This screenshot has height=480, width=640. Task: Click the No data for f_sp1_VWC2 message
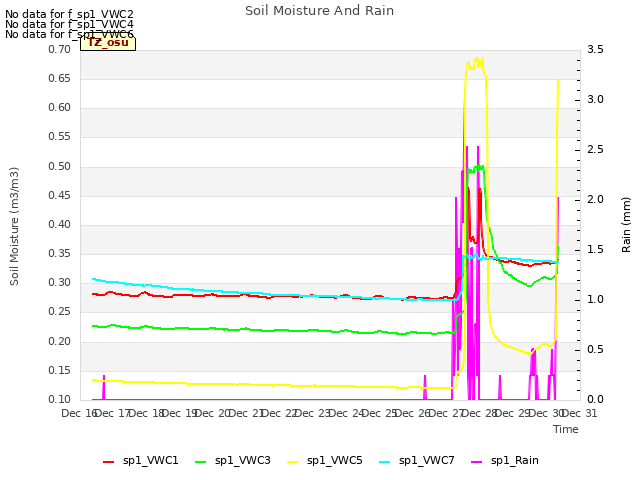69,14
